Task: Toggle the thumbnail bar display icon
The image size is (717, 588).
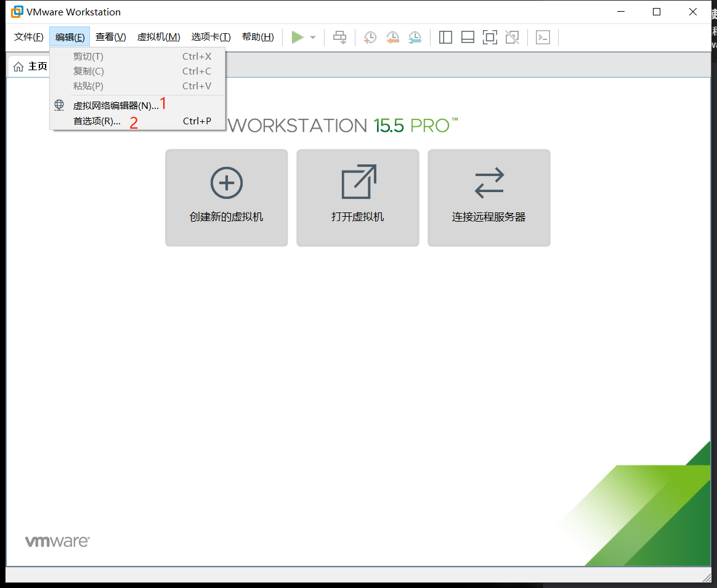Action: [468, 37]
